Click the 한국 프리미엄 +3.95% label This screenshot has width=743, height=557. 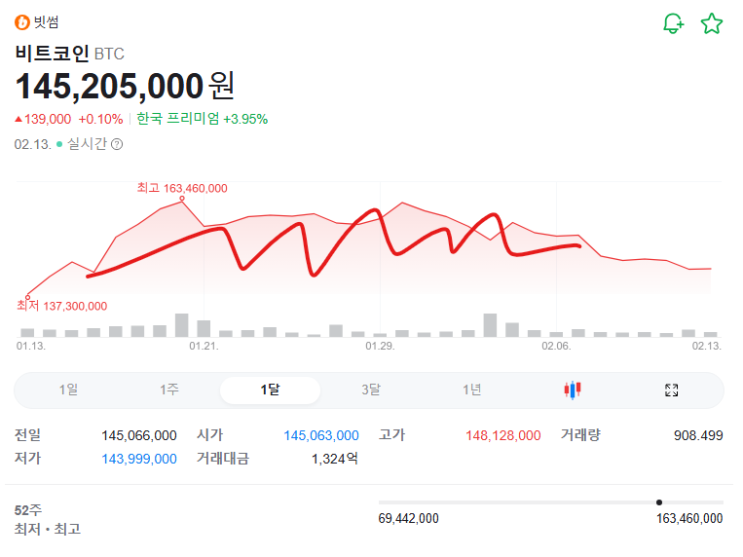202,119
